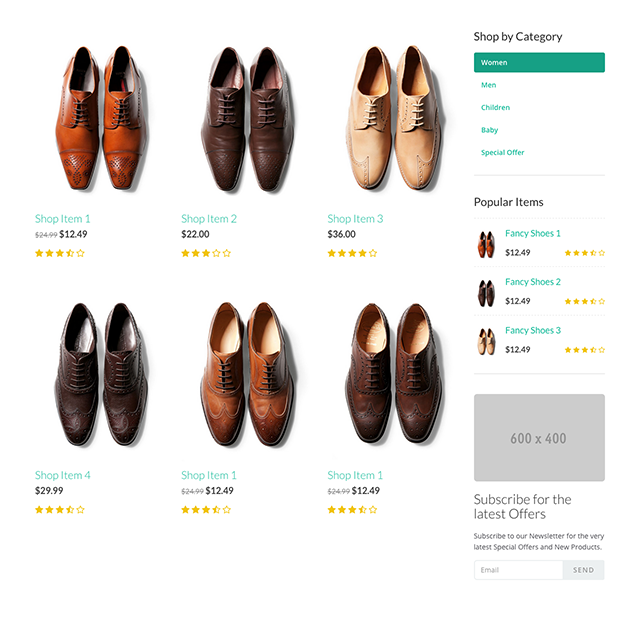Click the star rating beside Fancy Shoes 2
Image resolution: width=640 pixels, height=619 pixels.
coord(584,302)
